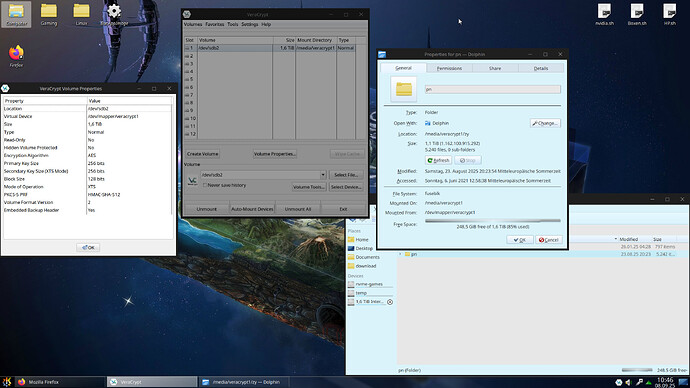690x388 pixels.
Task: Switch to the Details tab in Properties
Action: [x=541, y=68]
